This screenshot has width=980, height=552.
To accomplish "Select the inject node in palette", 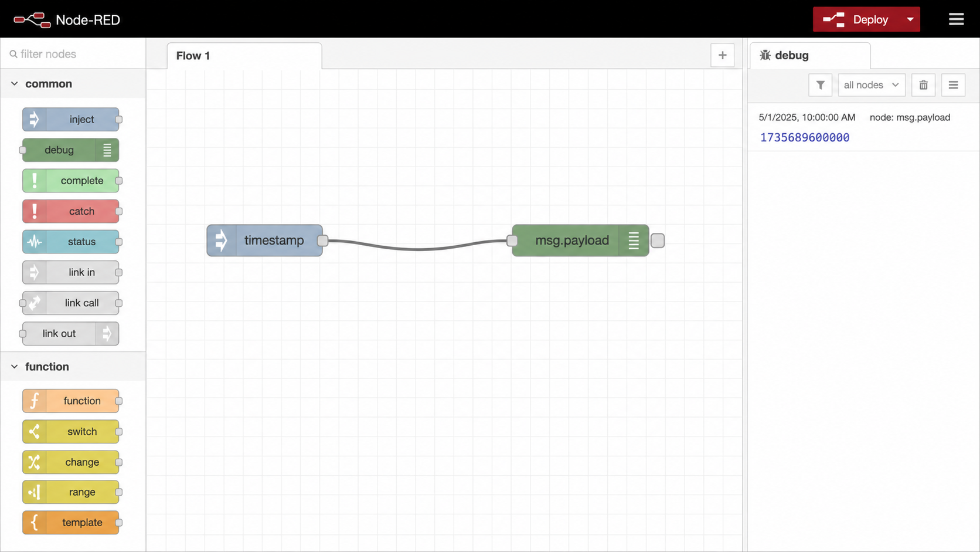I will click(x=71, y=120).
